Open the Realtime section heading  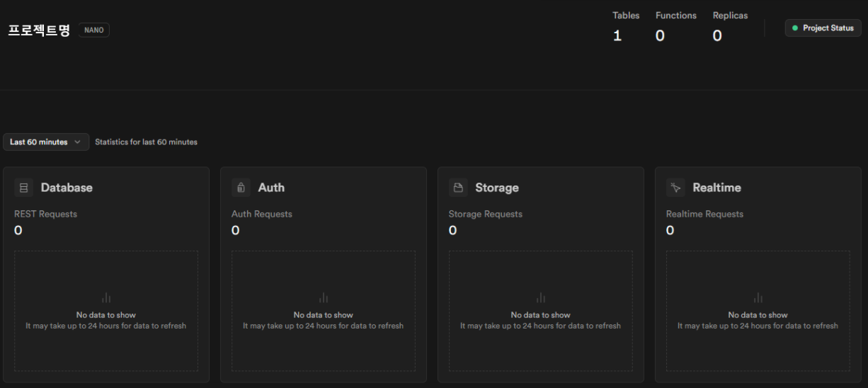tap(717, 188)
